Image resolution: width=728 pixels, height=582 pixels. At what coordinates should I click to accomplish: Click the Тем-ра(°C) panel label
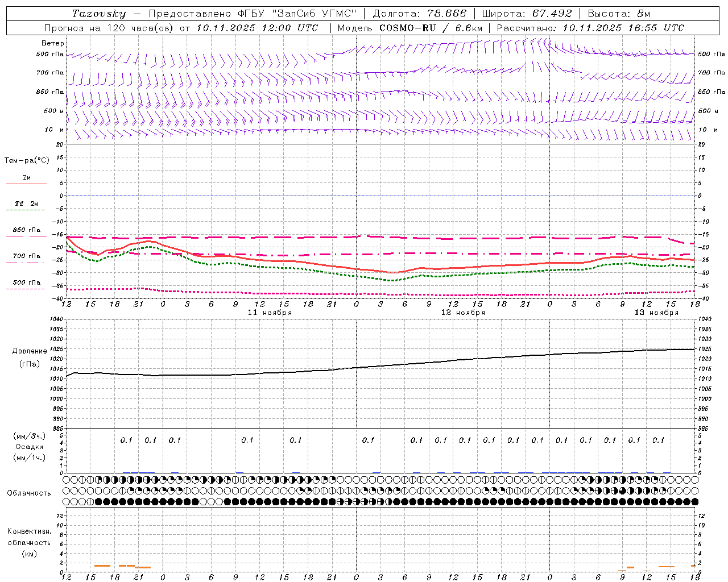tap(27, 161)
